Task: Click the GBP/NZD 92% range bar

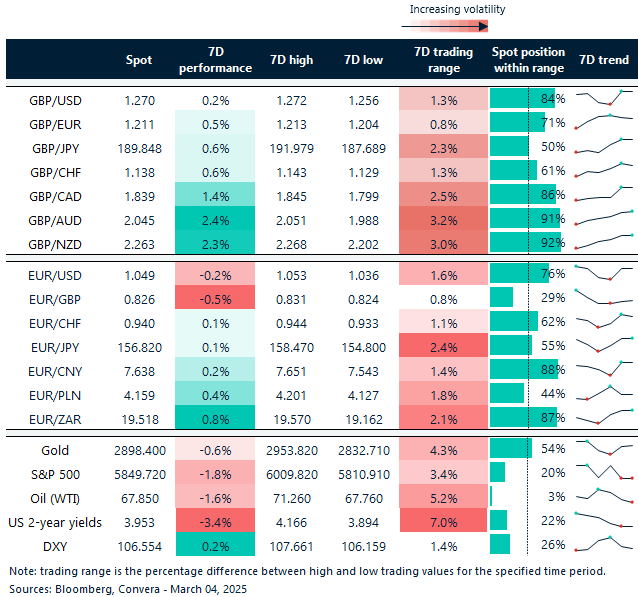Action: point(525,242)
